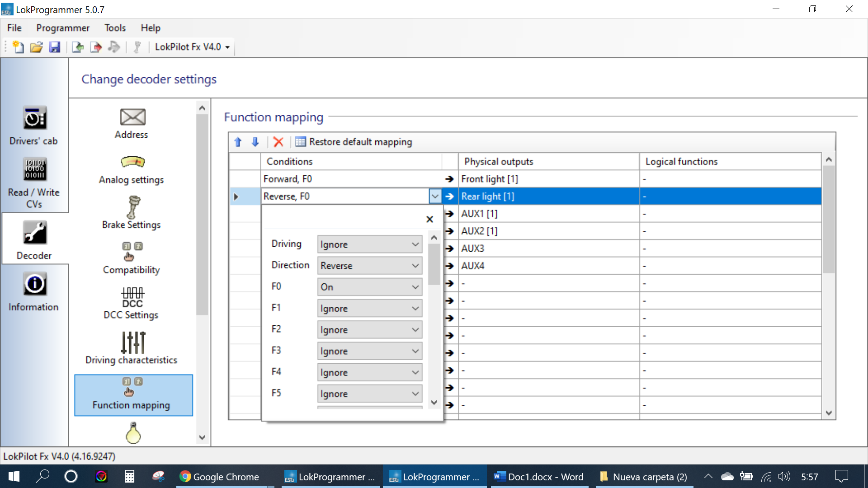Open the light bulb settings page

pyautogui.click(x=133, y=433)
